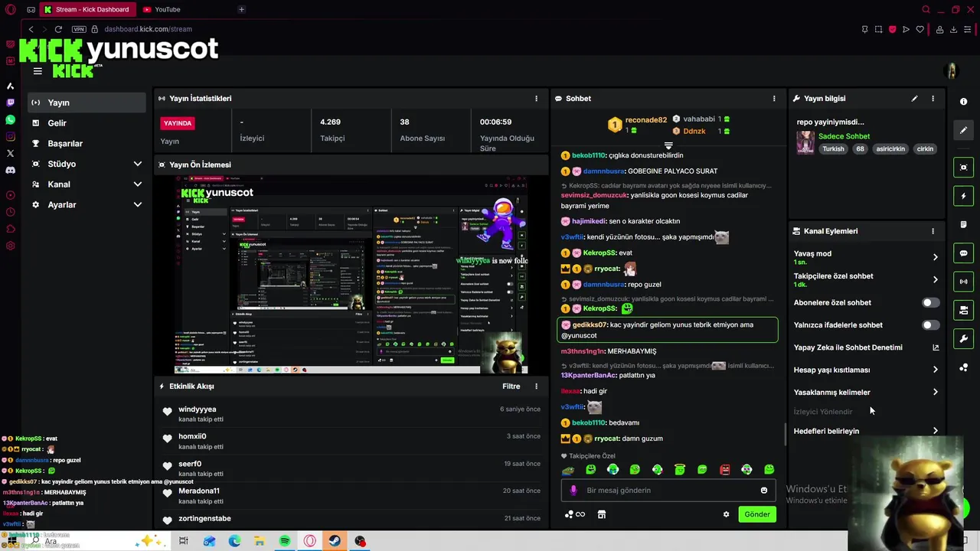The width and height of the screenshot is (980, 551).
Task: Open Sohbet panel three-dot menu
Action: pos(774,99)
